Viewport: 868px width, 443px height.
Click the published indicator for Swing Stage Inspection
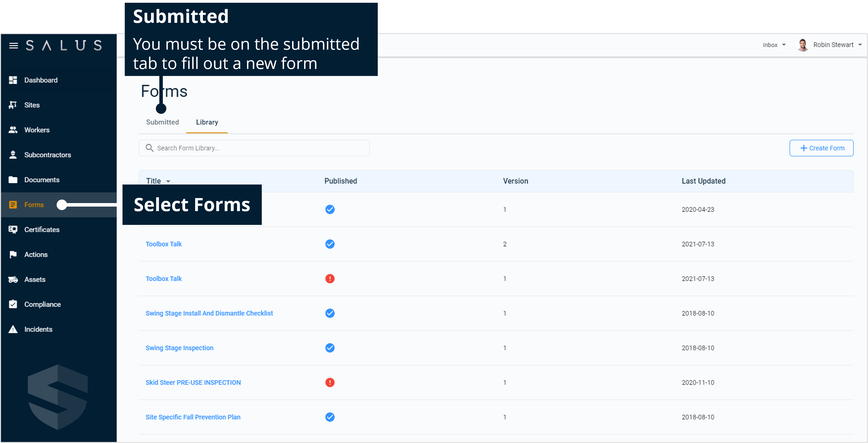[x=330, y=347]
